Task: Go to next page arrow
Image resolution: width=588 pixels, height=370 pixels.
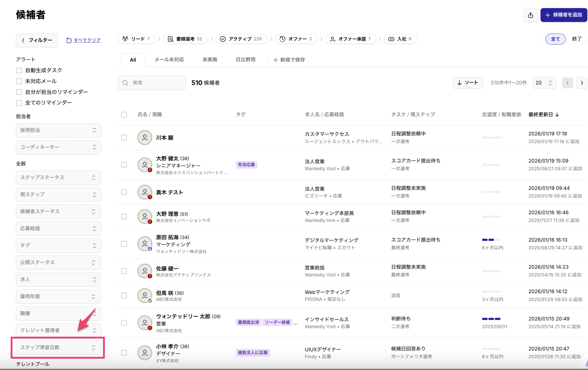Action: coord(581,83)
